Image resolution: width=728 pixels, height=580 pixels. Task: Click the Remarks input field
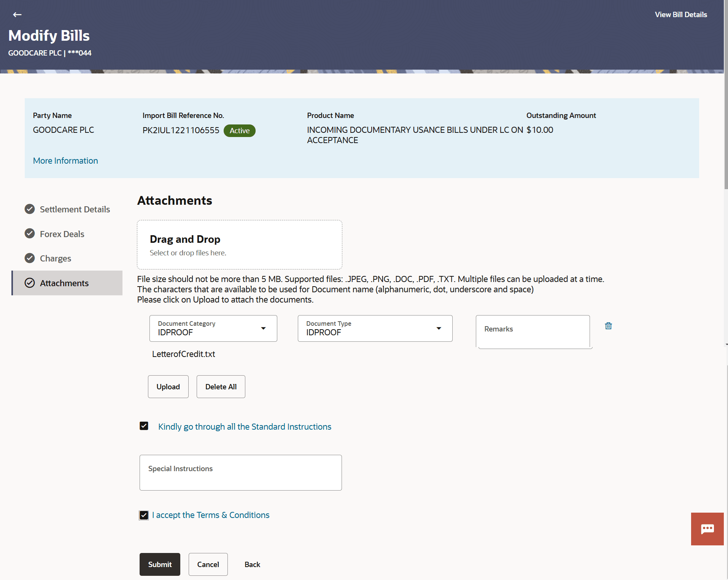pyautogui.click(x=533, y=331)
